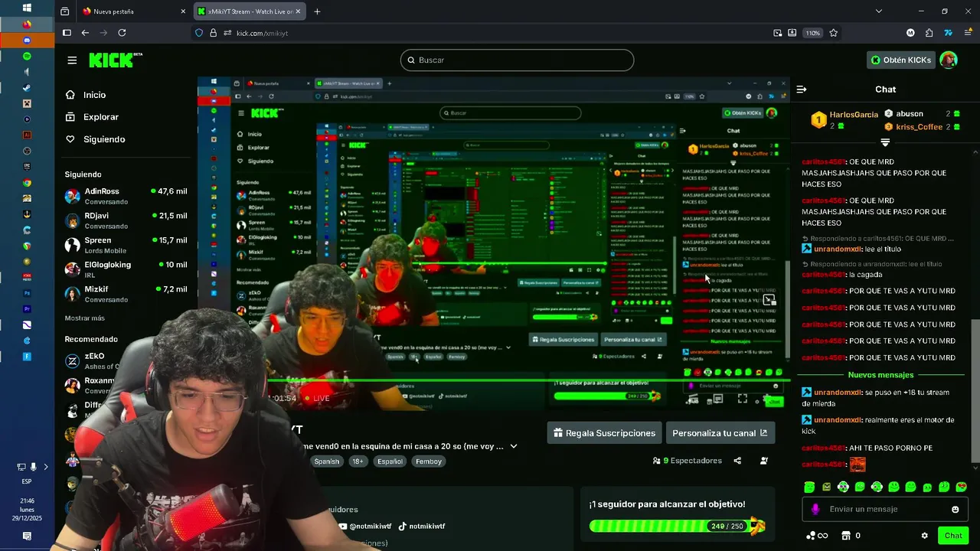
Task: Jump to Nuevos mensajes in chat
Action: pyautogui.click(x=880, y=375)
